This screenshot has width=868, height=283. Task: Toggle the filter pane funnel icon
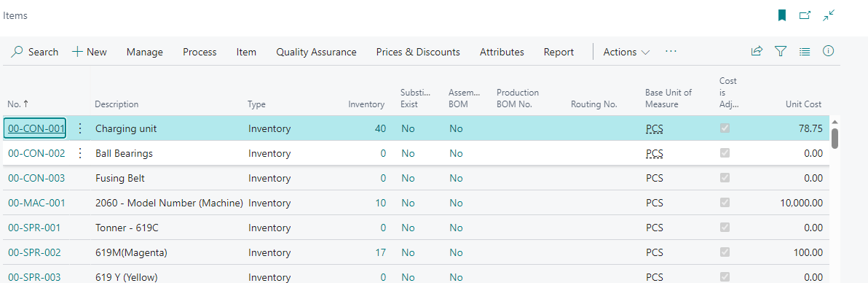781,51
